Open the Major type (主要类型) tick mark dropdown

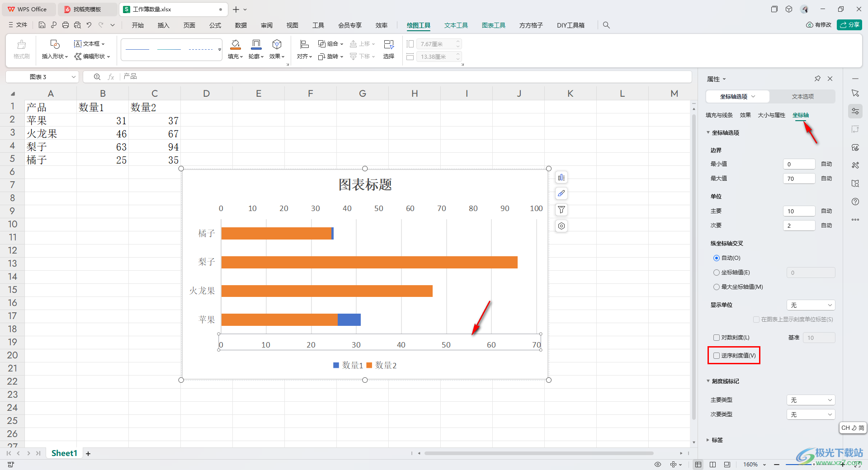pos(811,400)
